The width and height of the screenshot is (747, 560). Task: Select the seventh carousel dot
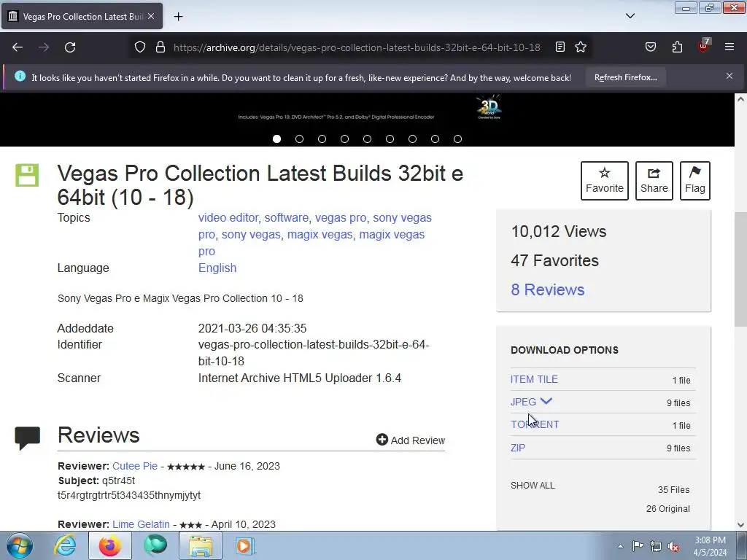[413, 139]
